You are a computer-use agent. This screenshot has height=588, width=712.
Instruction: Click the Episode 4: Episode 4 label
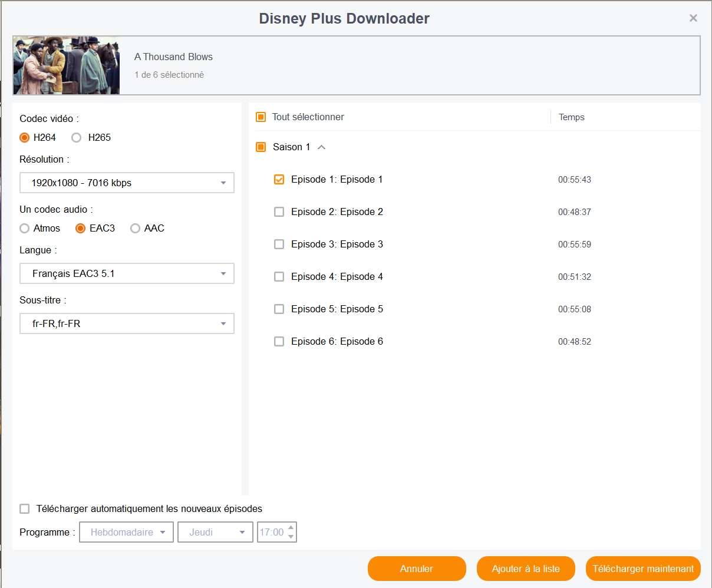pyautogui.click(x=337, y=276)
